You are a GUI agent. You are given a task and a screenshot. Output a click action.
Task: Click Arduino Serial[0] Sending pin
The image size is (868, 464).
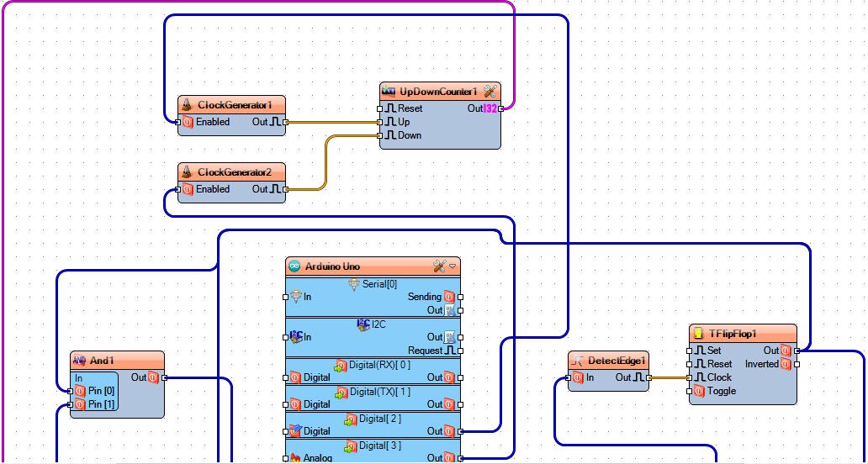click(x=461, y=297)
